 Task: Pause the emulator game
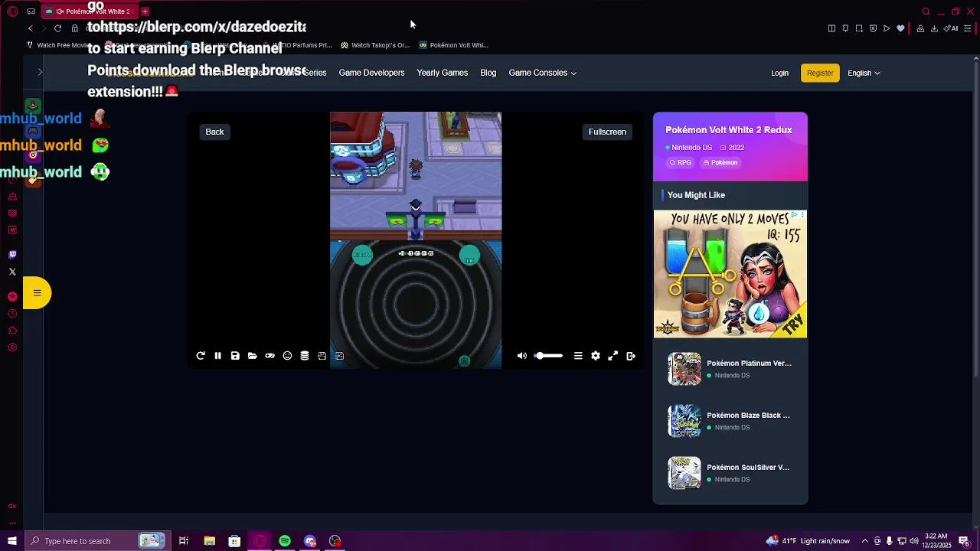point(217,356)
